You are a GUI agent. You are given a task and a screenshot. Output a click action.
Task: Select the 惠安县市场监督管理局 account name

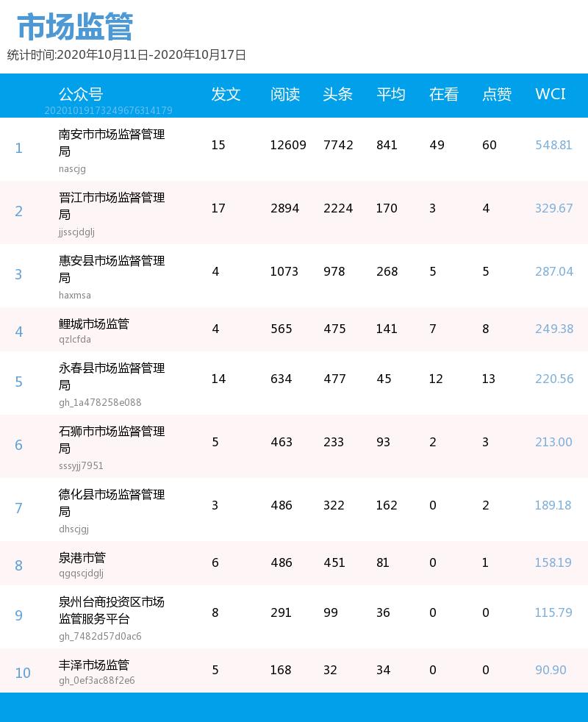[112, 268]
